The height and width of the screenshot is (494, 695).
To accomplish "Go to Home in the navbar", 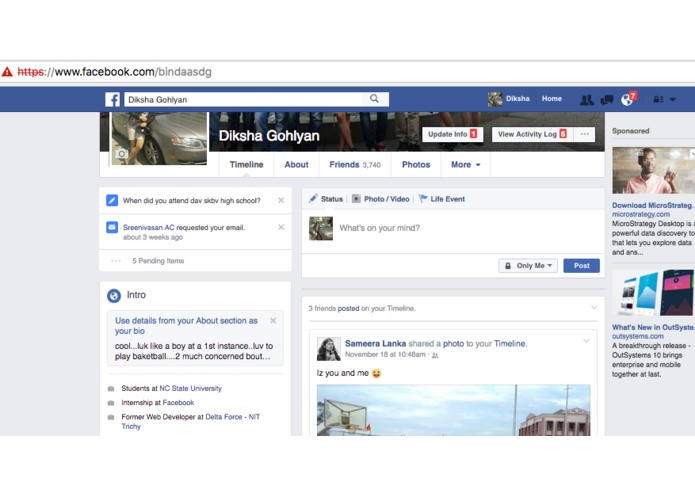I will coord(552,98).
